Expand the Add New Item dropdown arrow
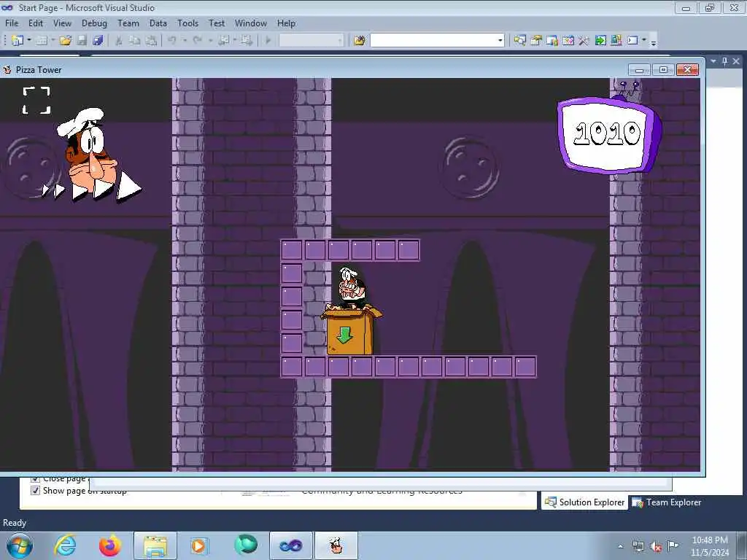747x560 pixels. coord(53,41)
